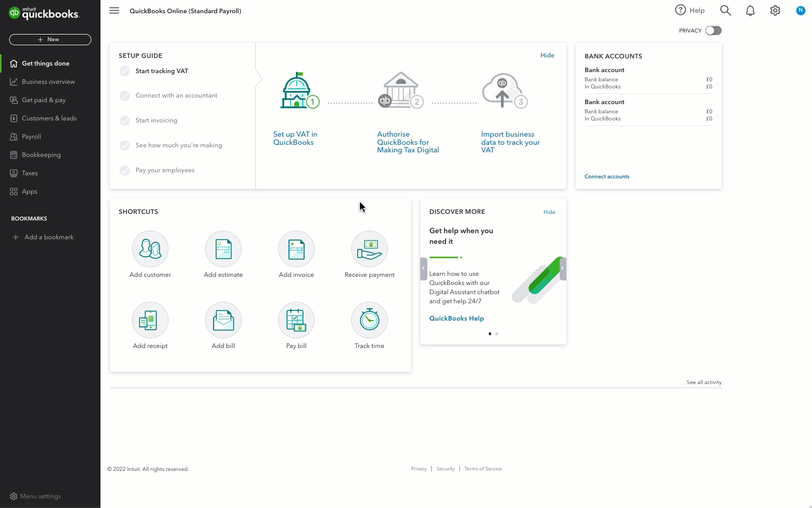
Task: Open Bookkeeping in sidebar
Action: pyautogui.click(x=50, y=155)
